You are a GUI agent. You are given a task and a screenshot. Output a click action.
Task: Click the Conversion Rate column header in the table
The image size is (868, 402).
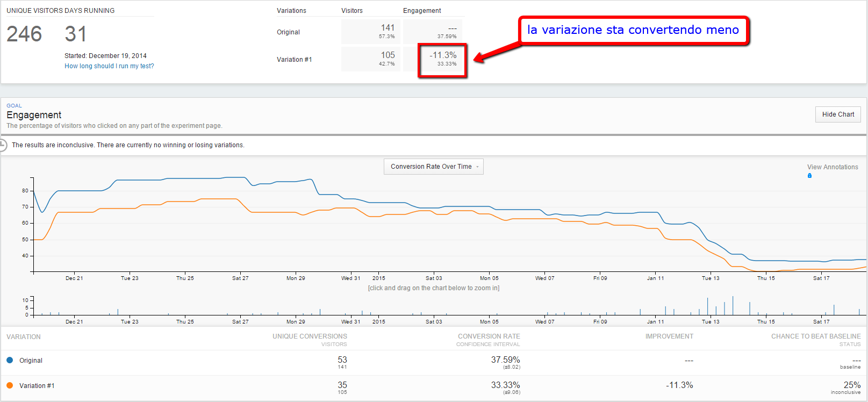point(489,336)
